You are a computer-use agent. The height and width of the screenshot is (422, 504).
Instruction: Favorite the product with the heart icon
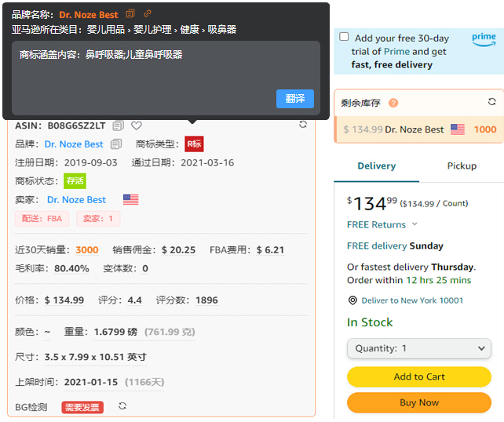point(137,126)
